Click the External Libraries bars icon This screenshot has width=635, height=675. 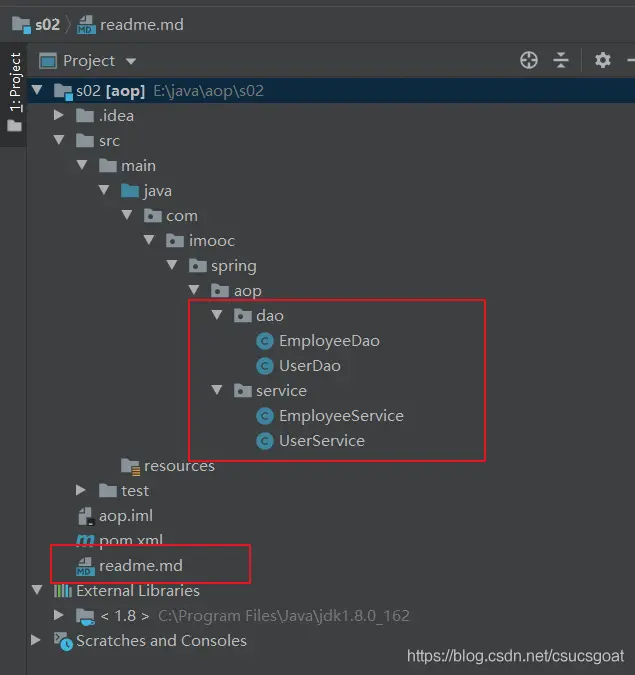[63, 591]
